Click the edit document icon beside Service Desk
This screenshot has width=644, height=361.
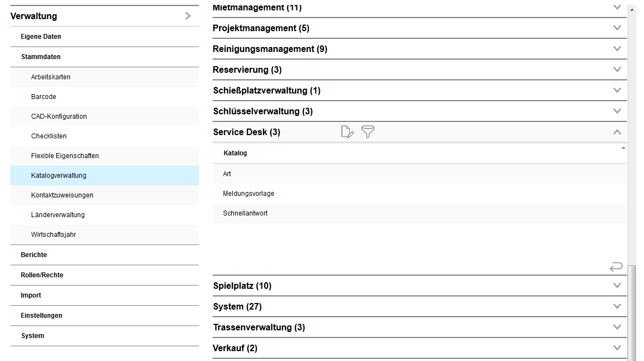click(x=347, y=132)
